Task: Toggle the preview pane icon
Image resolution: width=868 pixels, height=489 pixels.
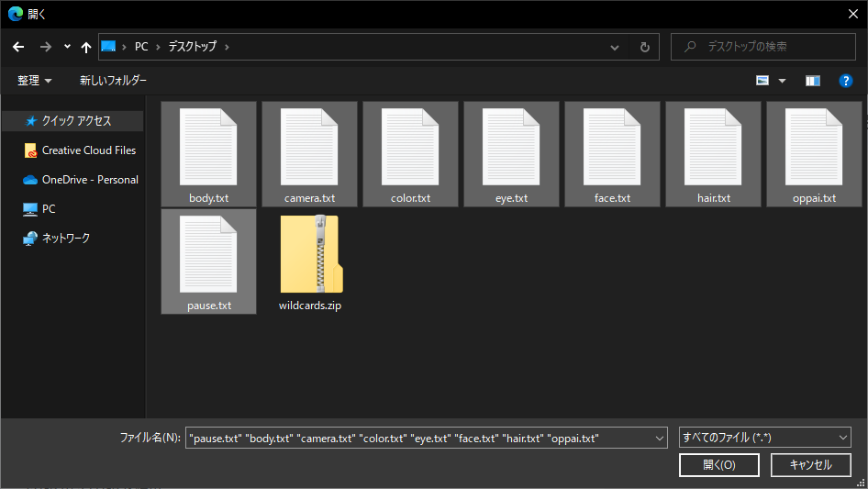Action: click(x=812, y=81)
